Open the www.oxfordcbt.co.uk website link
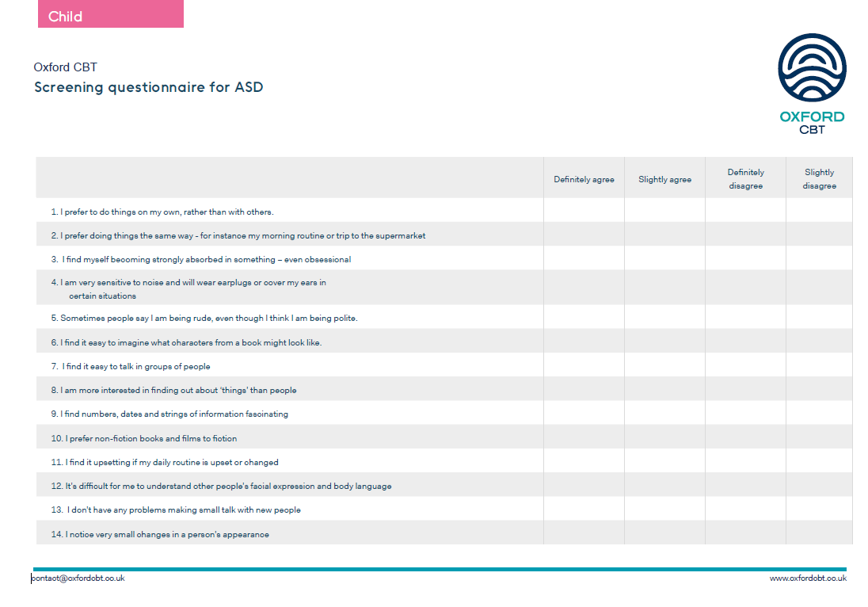Viewport: 868px width, 607px height. coord(807,578)
